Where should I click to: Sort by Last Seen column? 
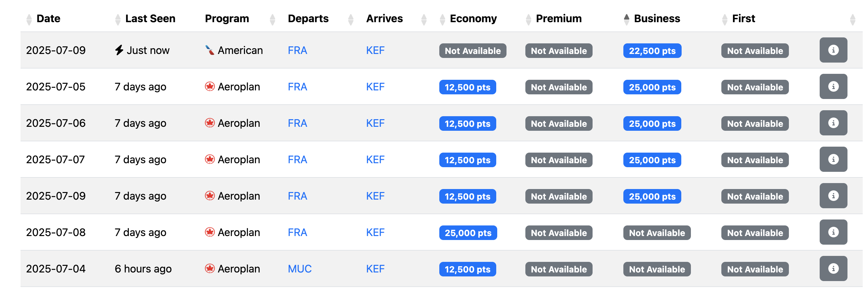tap(150, 19)
